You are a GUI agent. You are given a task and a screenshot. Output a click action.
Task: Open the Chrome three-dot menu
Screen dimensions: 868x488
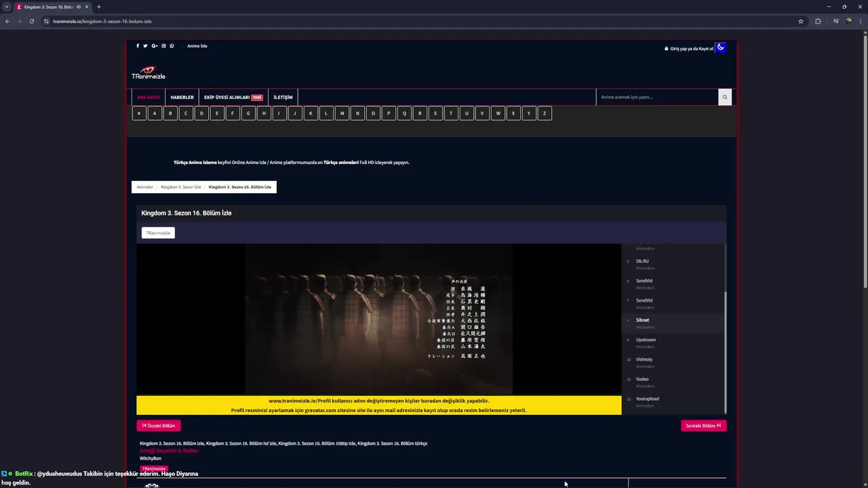pyautogui.click(x=861, y=21)
